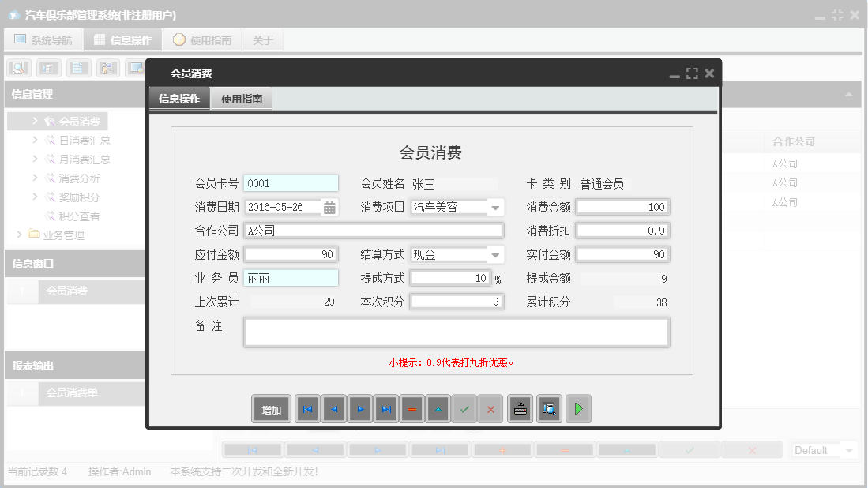Cancel editing with red X icon
This screenshot has width=868, height=488.
(490, 408)
